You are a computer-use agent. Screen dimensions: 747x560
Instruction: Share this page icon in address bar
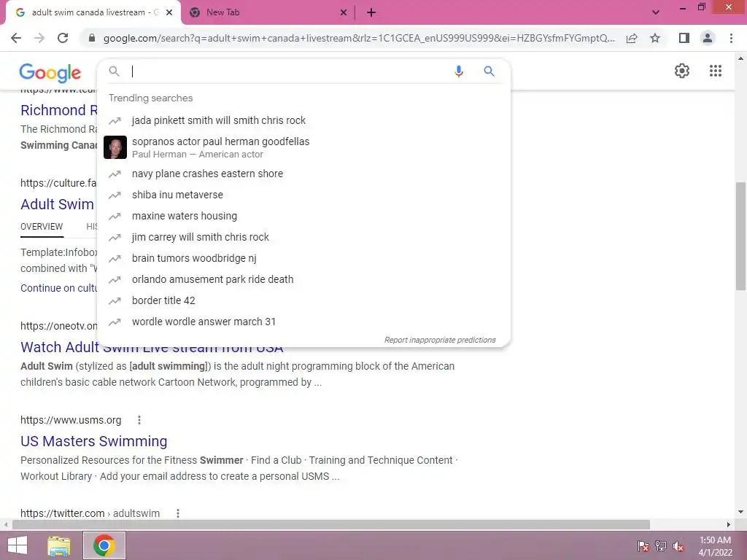click(x=632, y=38)
